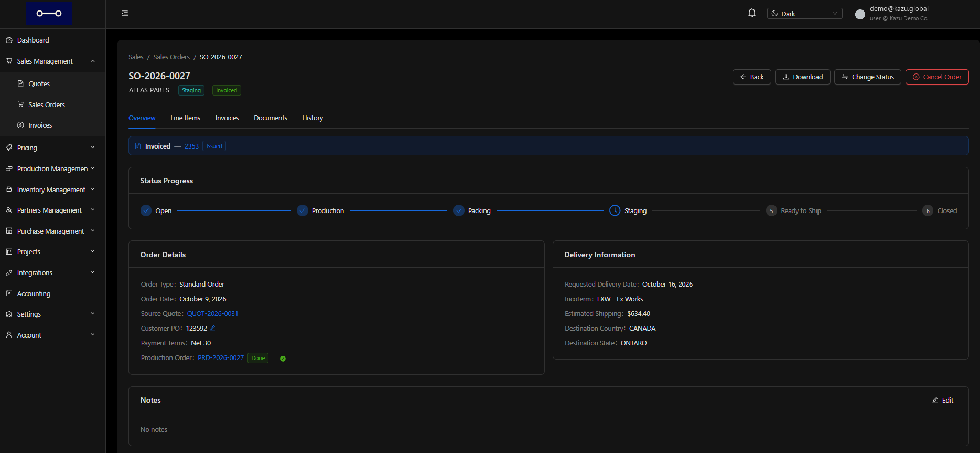Open source quote QUOT-2026-0031 link

click(x=213, y=313)
